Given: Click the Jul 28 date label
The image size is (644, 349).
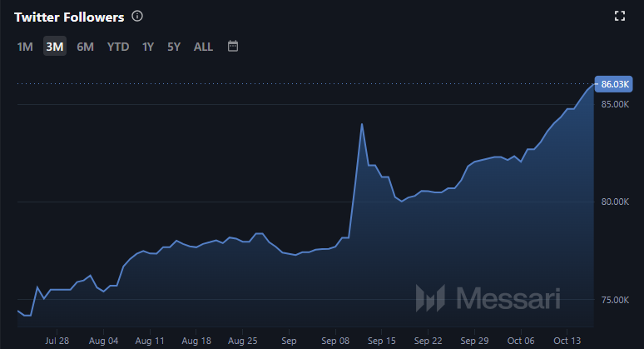Looking at the screenshot, I should coord(57,341).
